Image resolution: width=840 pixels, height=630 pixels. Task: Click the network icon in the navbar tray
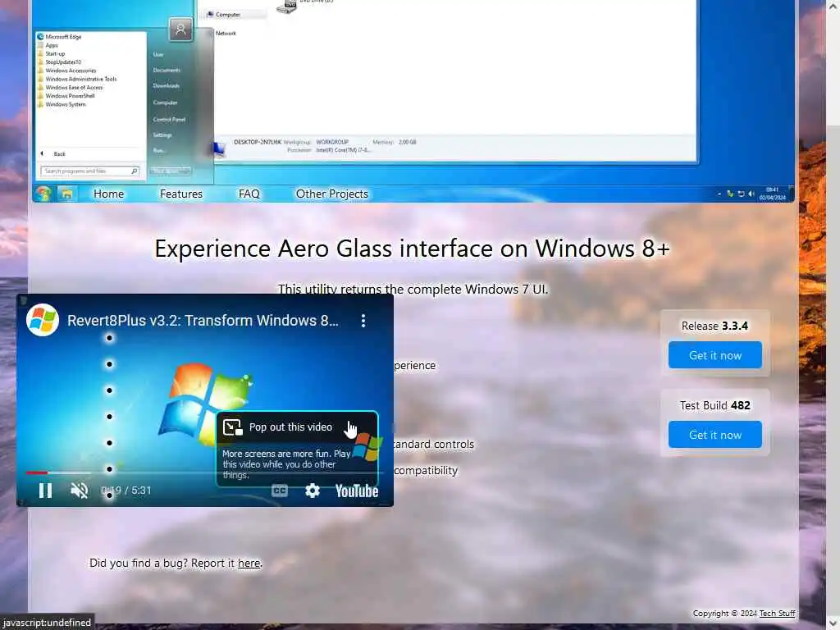pos(741,194)
